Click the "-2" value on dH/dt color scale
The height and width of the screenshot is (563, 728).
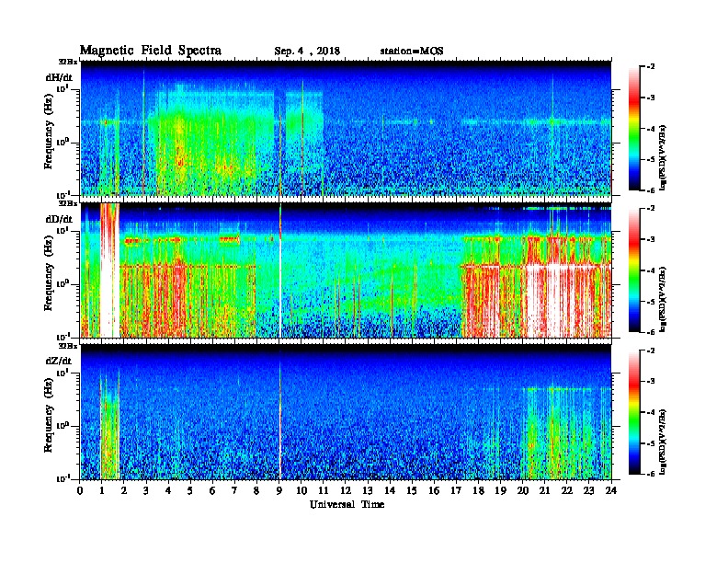(652, 67)
